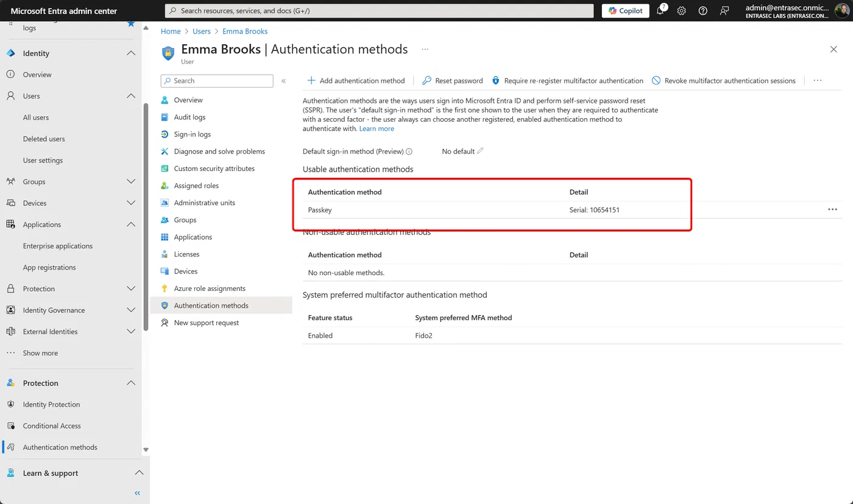Expand the External Identities section
The image size is (853, 504).
pos(131,332)
